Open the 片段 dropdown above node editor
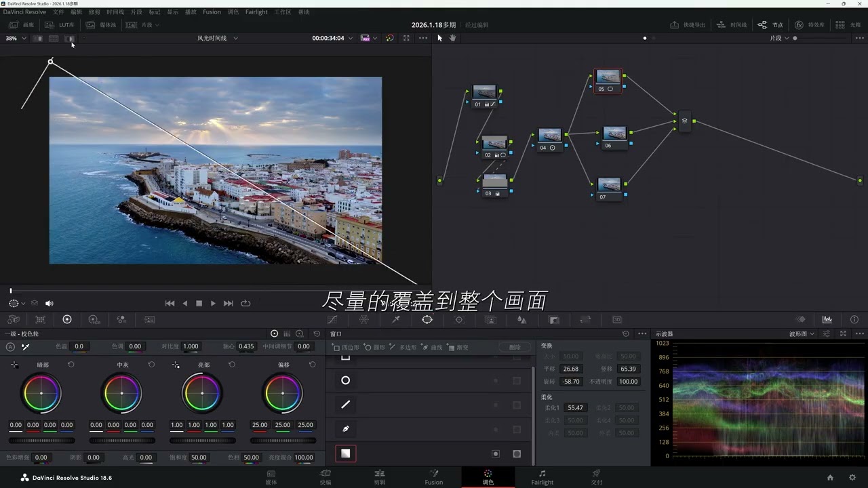This screenshot has width=868, height=488. pyautogui.click(x=779, y=39)
